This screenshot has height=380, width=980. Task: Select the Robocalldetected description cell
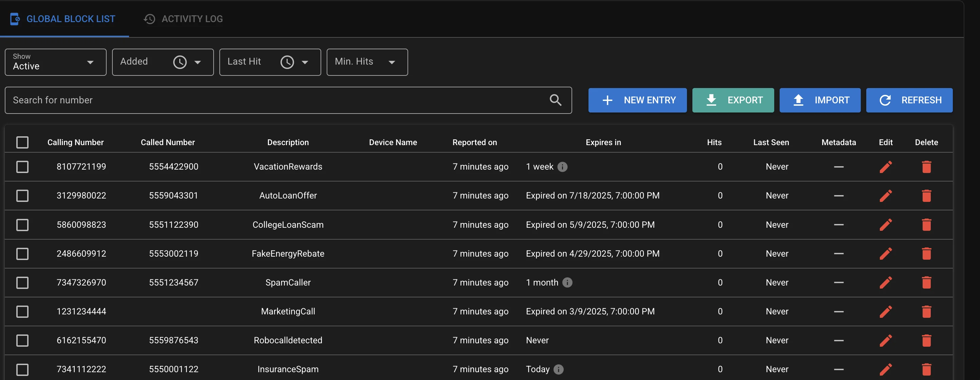coord(288,340)
